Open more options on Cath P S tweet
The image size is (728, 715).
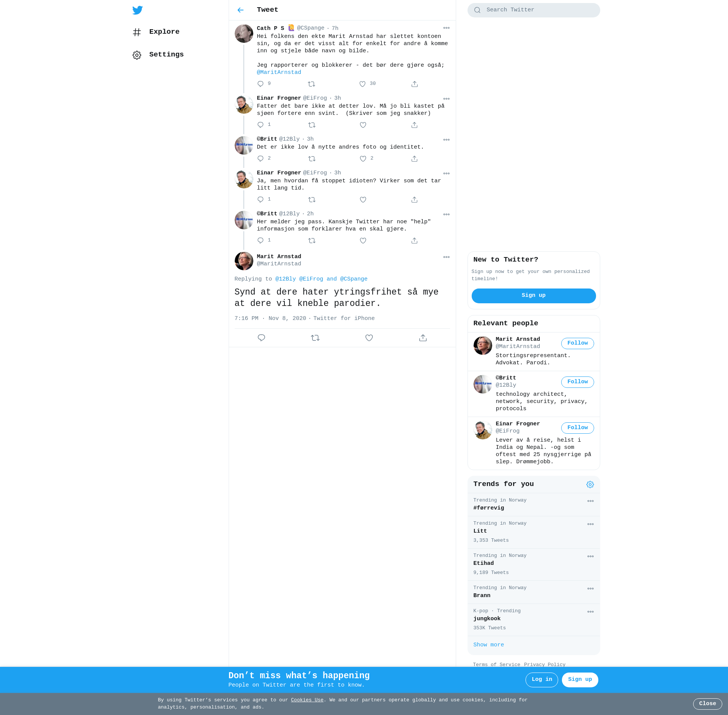coord(446,28)
